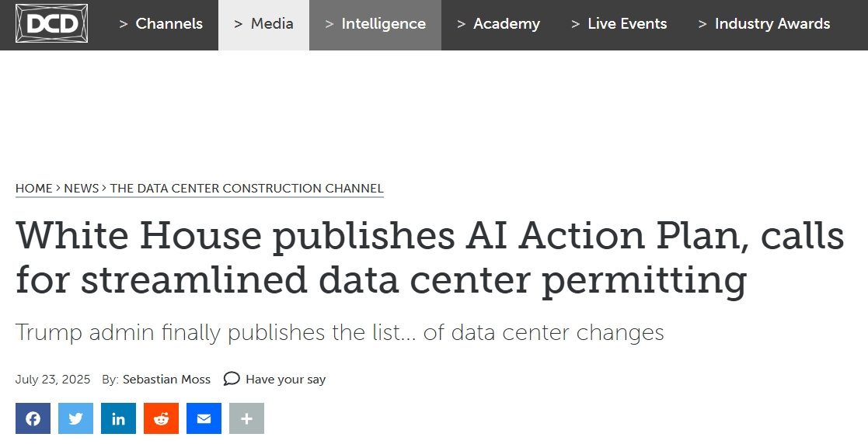This screenshot has width=868, height=444.
Task: Go to HOME breadcrumb link
Action: click(x=33, y=188)
